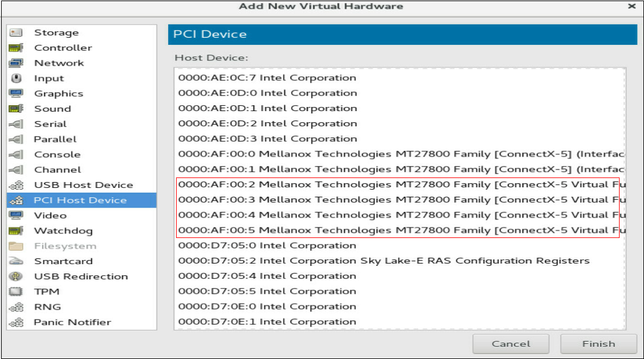
Task: Select device 0000:D7:0E:0 Intel Corporation
Action: [400, 307]
